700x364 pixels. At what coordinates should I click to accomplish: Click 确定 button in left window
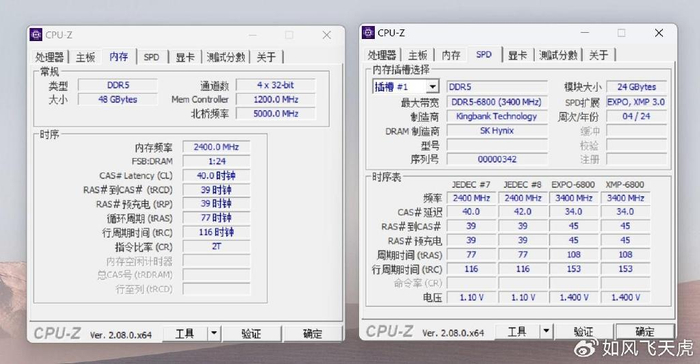312,334
